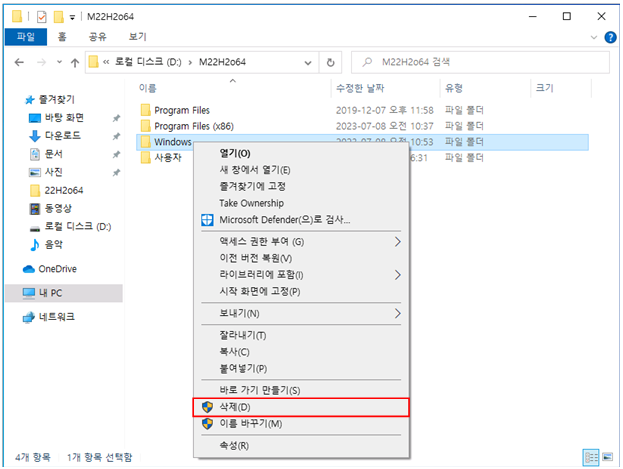Open the quick access toolbar customize dropdown
The width and height of the screenshot is (623, 469).
[72, 17]
